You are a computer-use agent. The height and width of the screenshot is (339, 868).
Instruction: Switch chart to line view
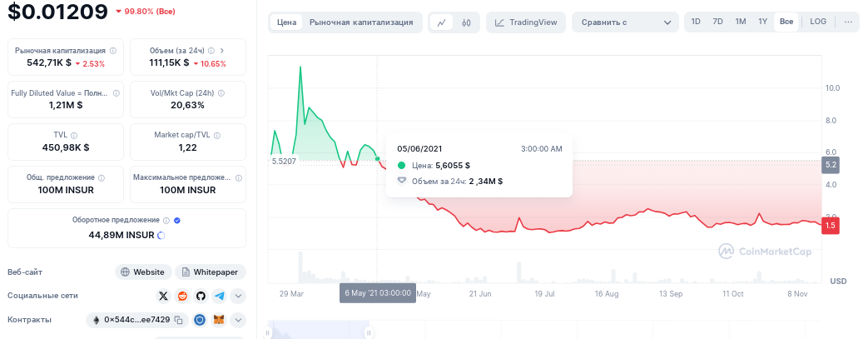442,22
